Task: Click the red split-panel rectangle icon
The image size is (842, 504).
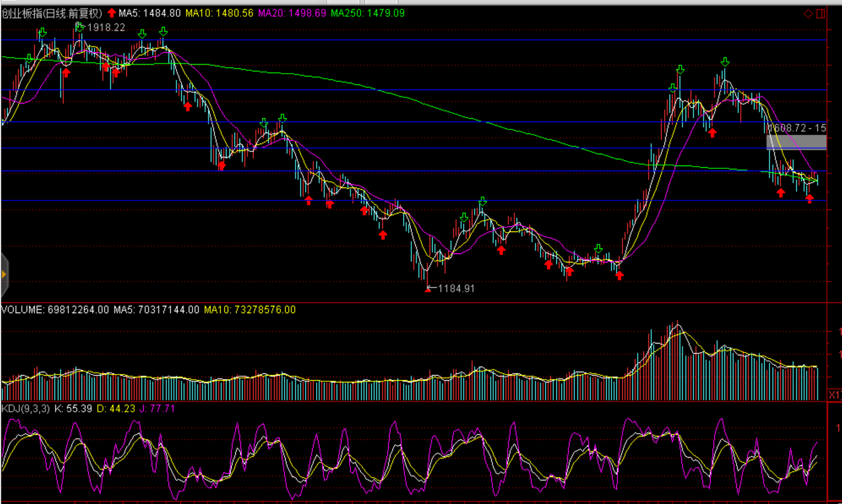Action: coord(821,14)
